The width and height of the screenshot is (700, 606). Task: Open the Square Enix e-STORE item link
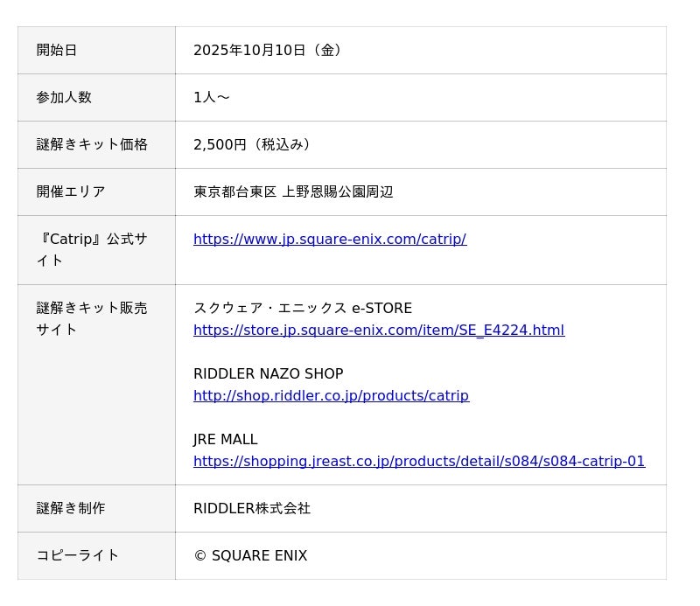(378, 330)
